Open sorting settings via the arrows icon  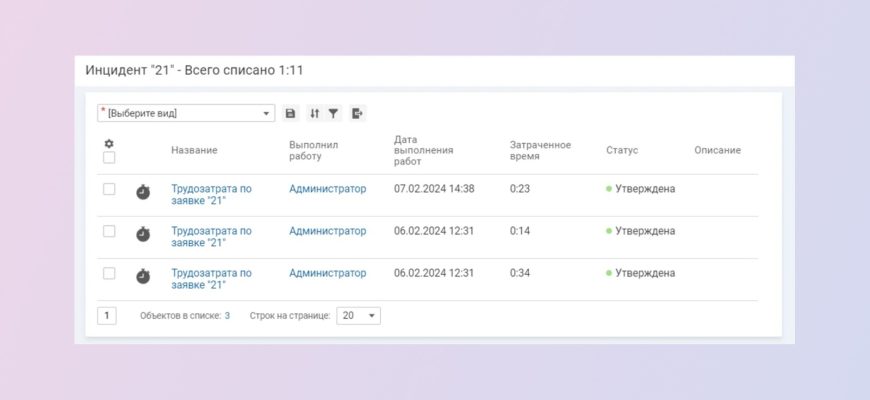pyautogui.click(x=315, y=114)
